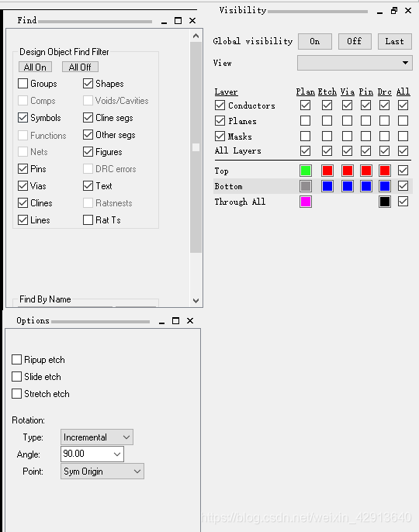Toggle Conductors Etch visibility checkbox
The image size is (419, 532).
(327, 105)
